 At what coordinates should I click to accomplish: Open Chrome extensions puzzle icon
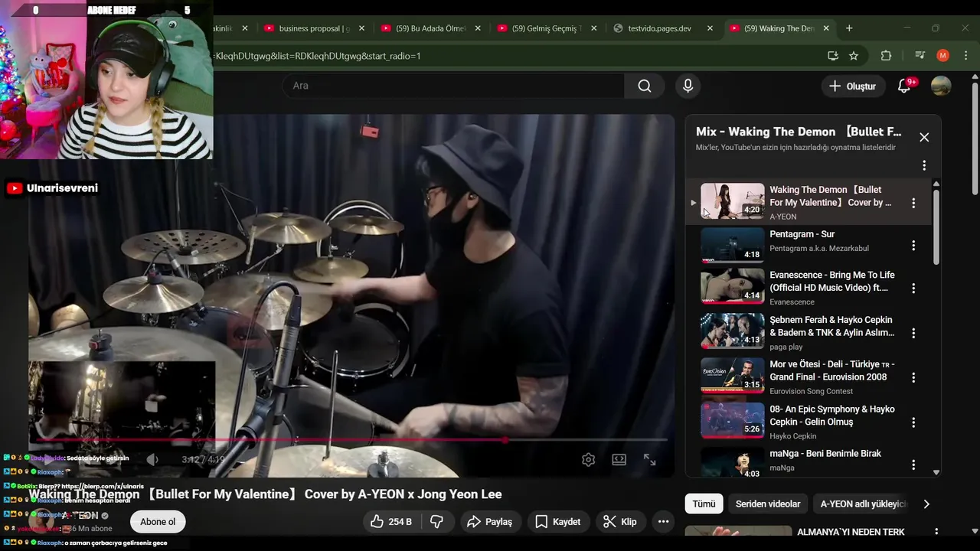click(x=887, y=56)
